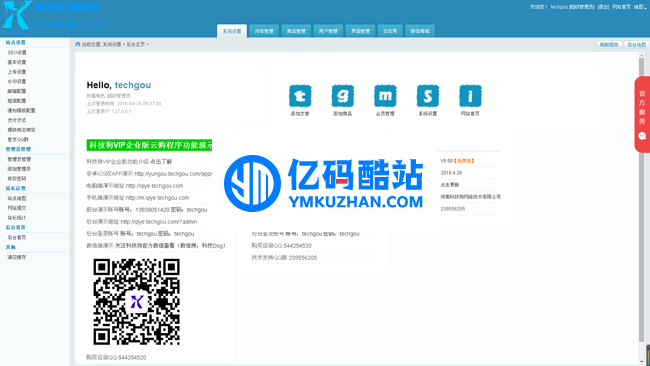Select the 界面管理 tab
The width and height of the screenshot is (650, 366).
tap(360, 31)
